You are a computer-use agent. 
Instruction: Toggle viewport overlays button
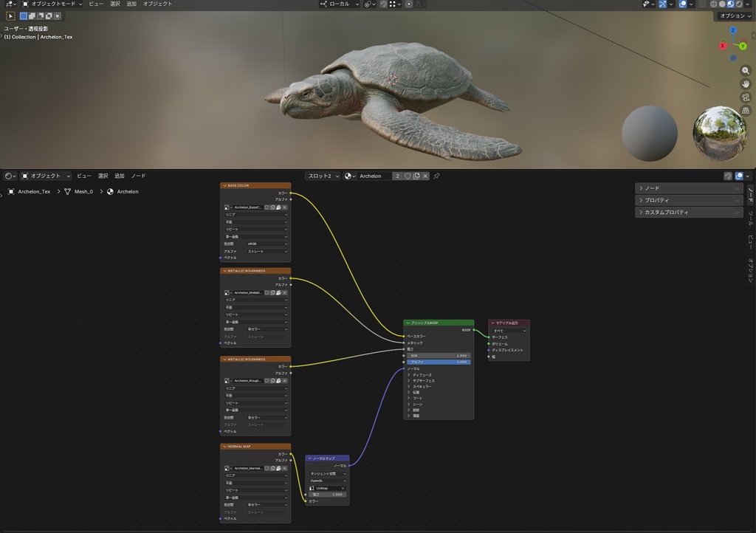coord(683,4)
